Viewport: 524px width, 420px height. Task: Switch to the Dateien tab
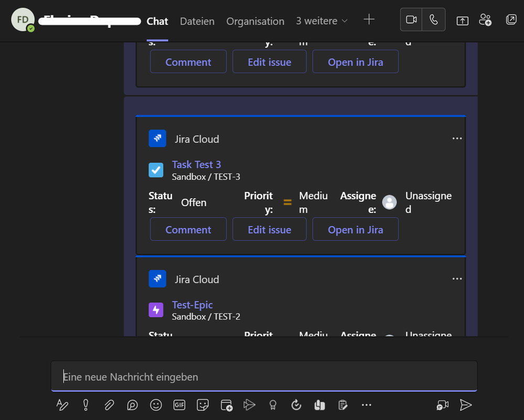click(197, 21)
